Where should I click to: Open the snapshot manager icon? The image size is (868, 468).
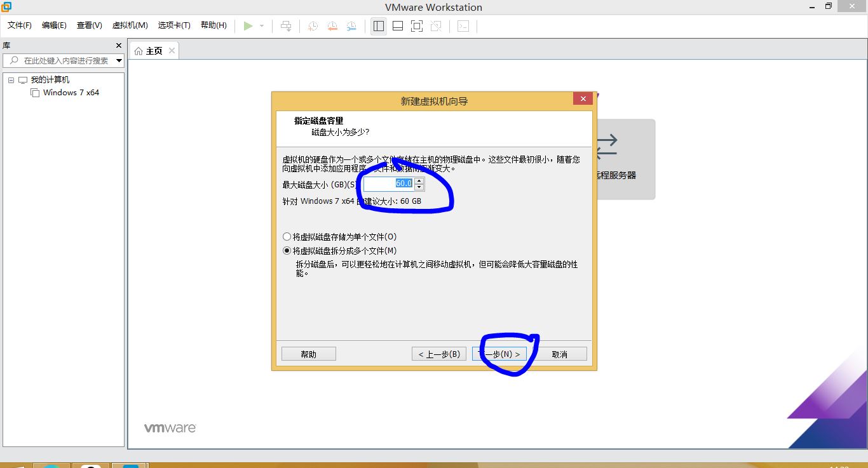[x=351, y=26]
